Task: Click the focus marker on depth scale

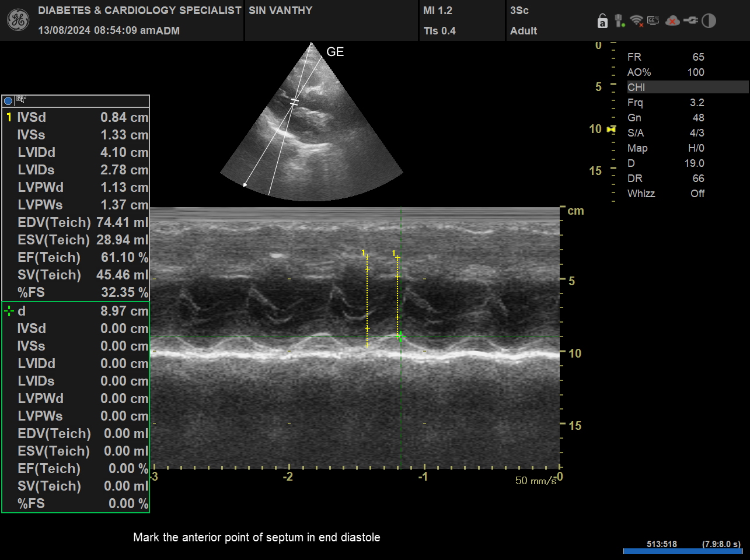Action: [611, 129]
